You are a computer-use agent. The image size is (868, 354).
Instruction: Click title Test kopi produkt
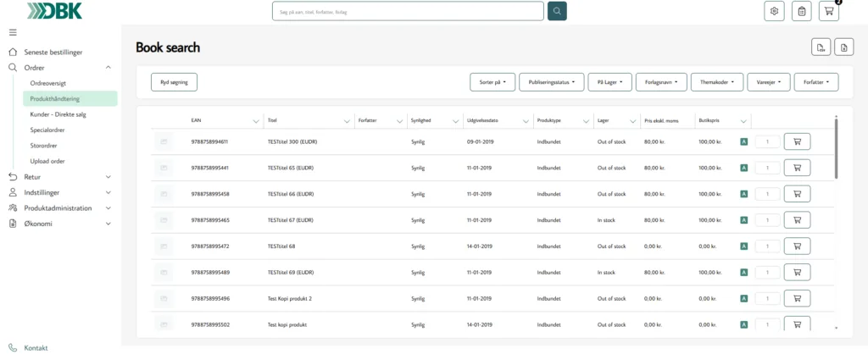point(287,324)
